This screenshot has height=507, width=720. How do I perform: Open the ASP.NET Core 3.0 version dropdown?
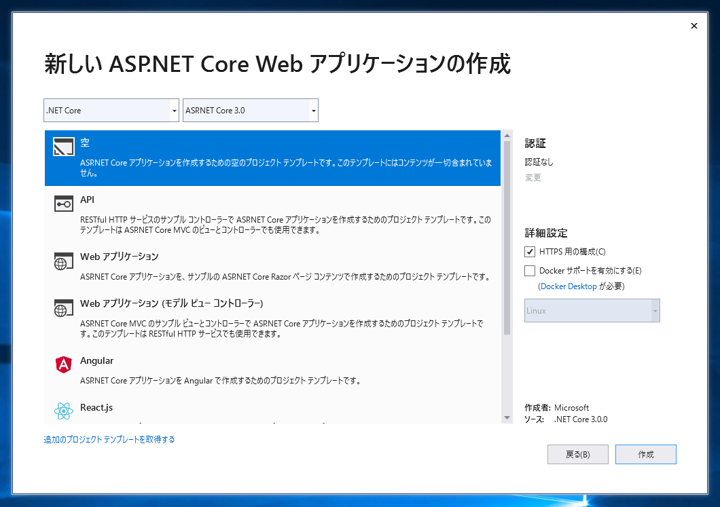tap(251, 110)
